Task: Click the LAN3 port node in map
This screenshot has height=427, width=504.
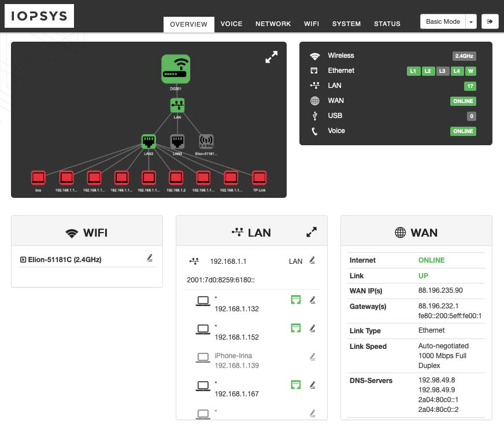Action: [177, 141]
